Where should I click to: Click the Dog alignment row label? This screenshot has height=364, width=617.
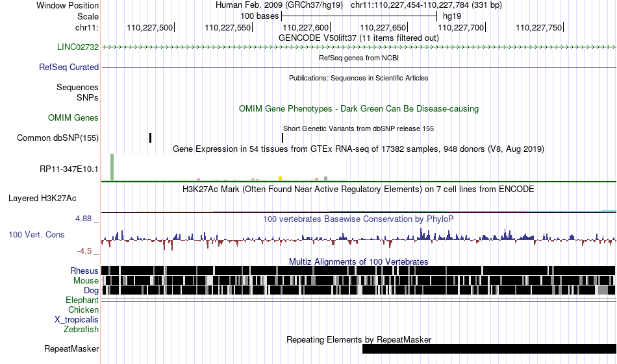click(x=92, y=291)
